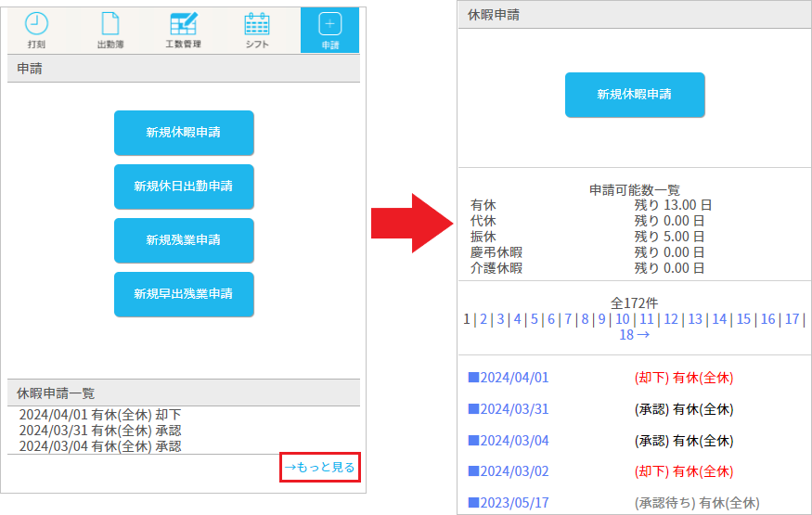
Task: Open the 2024/03/31 leave request entry
Action: point(514,409)
